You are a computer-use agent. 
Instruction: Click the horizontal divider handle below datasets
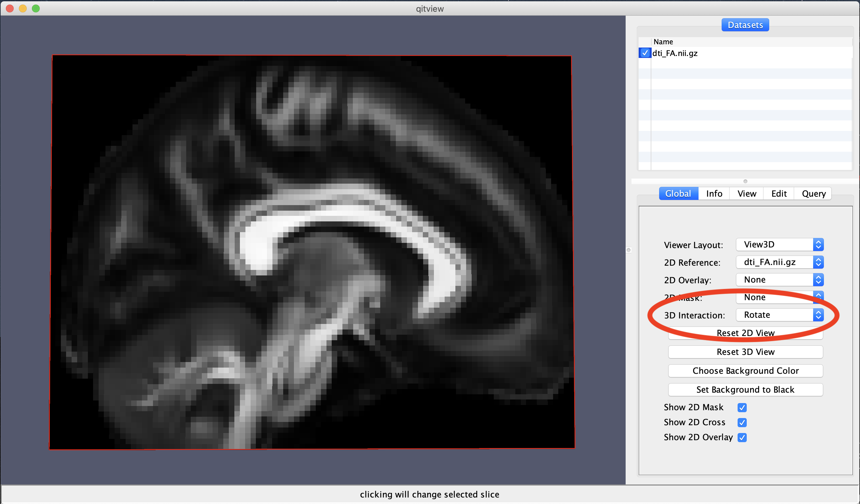click(745, 181)
